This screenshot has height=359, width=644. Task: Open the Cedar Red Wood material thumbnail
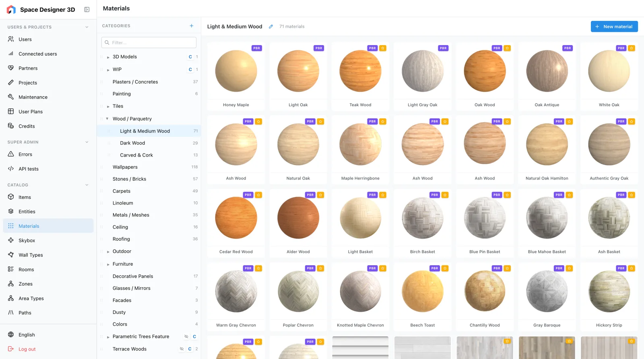click(236, 218)
